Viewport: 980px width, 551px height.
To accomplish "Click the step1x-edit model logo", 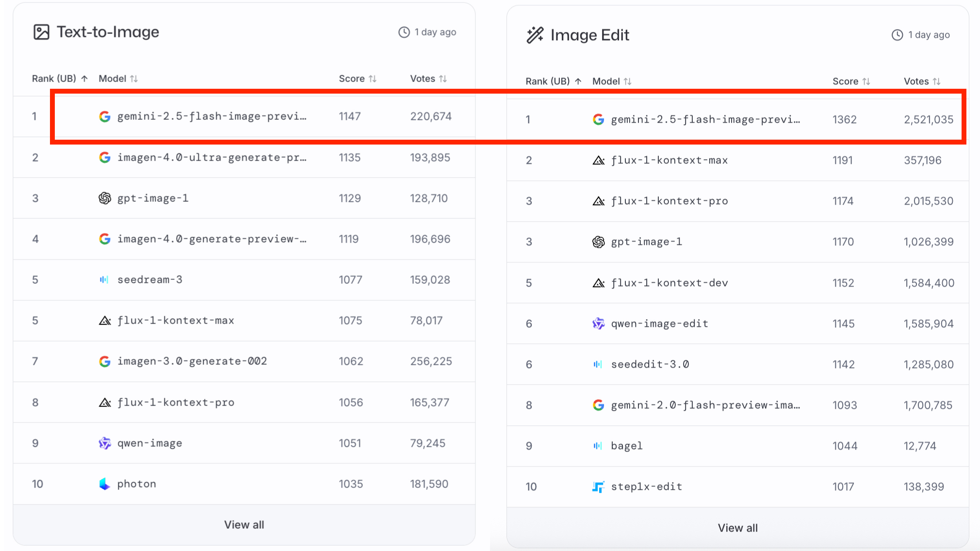I will tap(598, 486).
